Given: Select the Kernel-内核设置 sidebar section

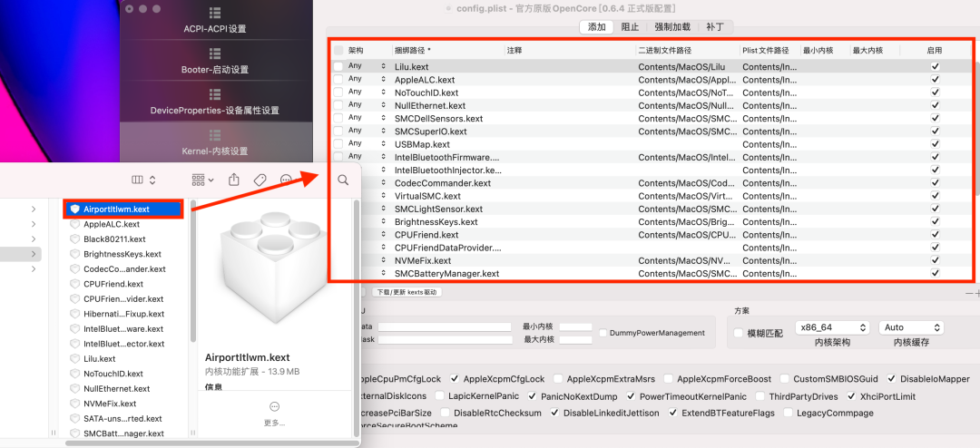Looking at the screenshot, I should coord(214,142).
